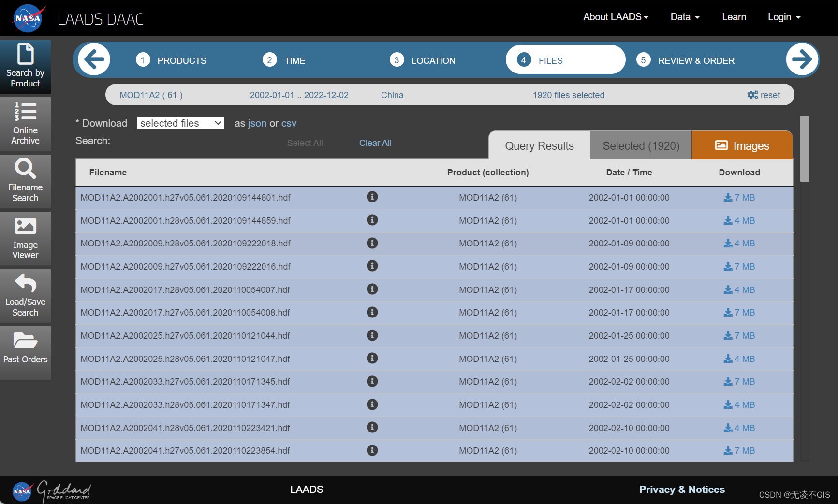Download 7 MB file MOD11A2.A2002001.h27v05
This screenshot has height=504, width=838.
coord(739,198)
